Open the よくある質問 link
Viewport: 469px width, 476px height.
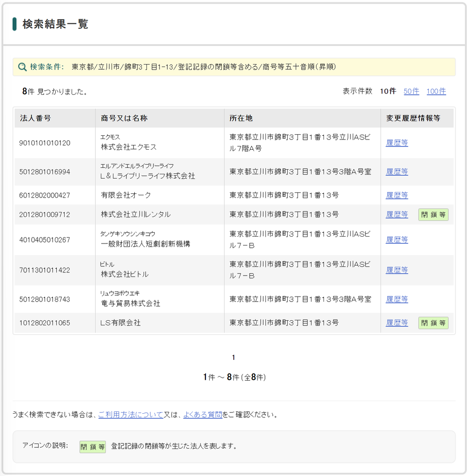203,414
